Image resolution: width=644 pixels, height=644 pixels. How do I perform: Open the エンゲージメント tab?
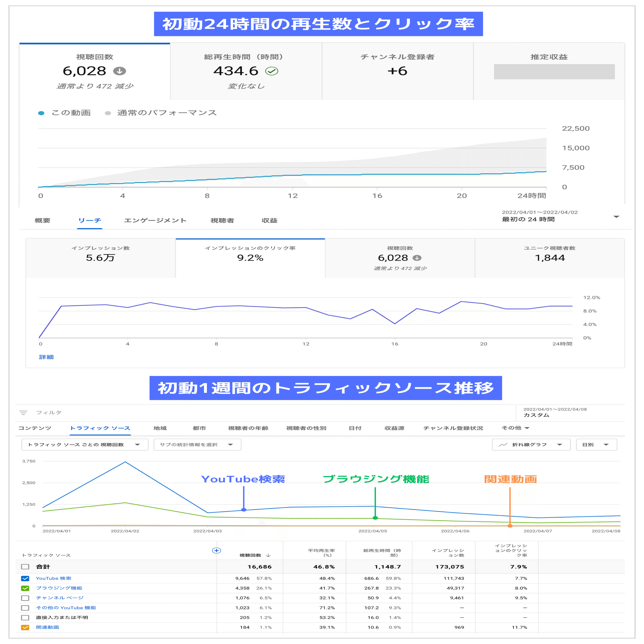155,220
